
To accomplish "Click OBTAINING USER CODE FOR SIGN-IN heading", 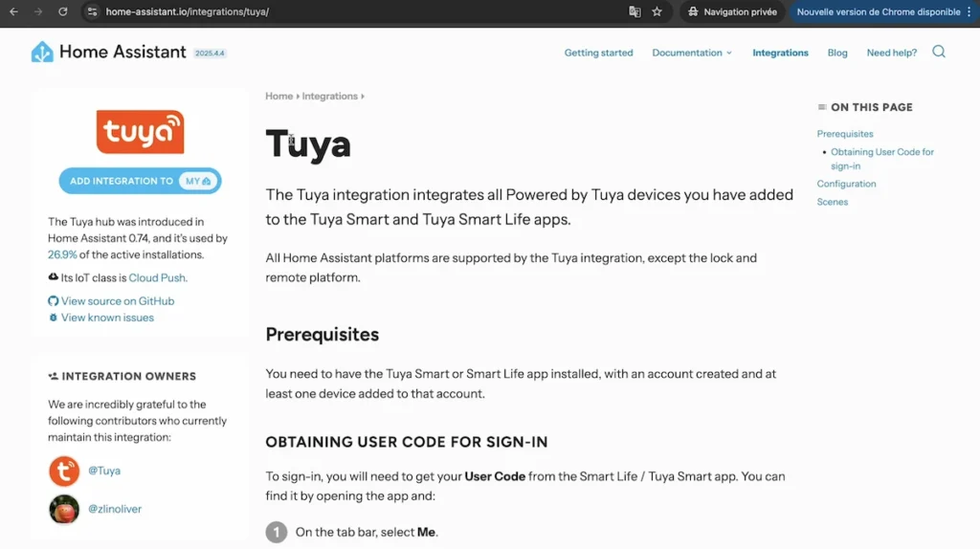I will (406, 442).
